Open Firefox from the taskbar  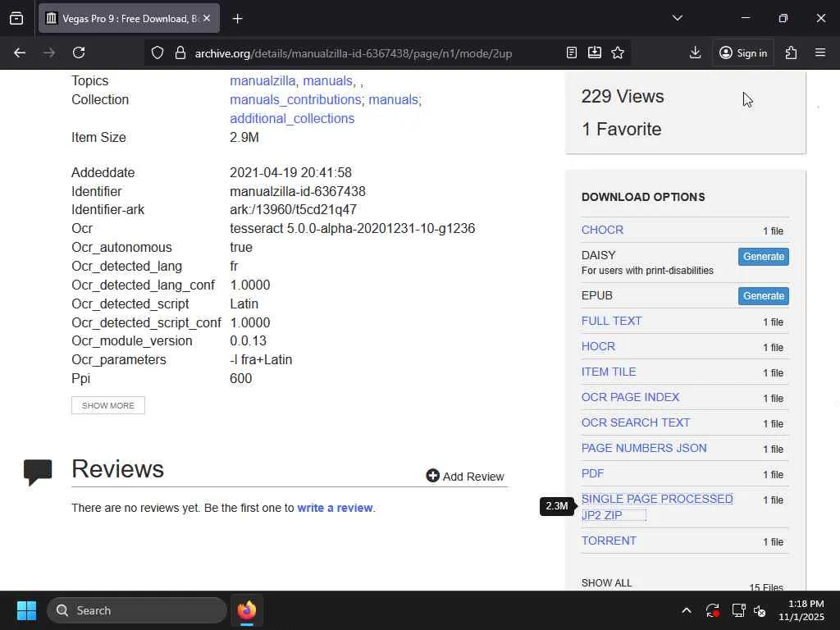pos(246,610)
